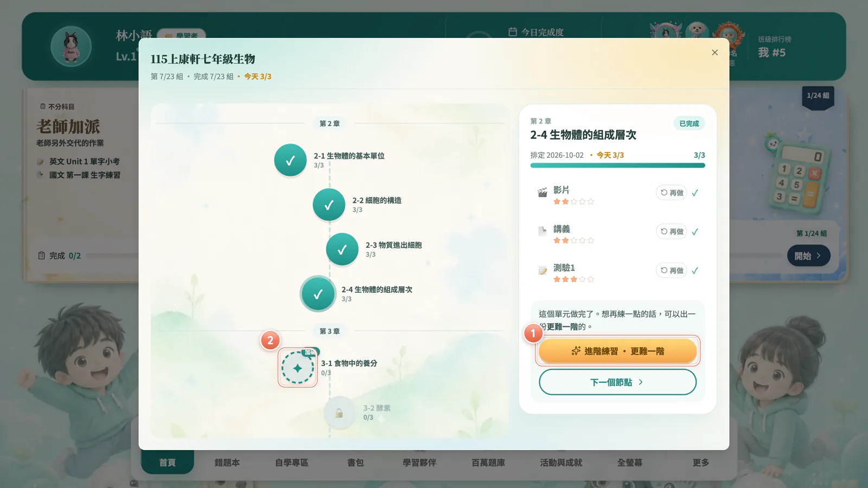868x488 pixels.
Task: Click the 影片 clapperboard icon
Action: pyautogui.click(x=542, y=192)
